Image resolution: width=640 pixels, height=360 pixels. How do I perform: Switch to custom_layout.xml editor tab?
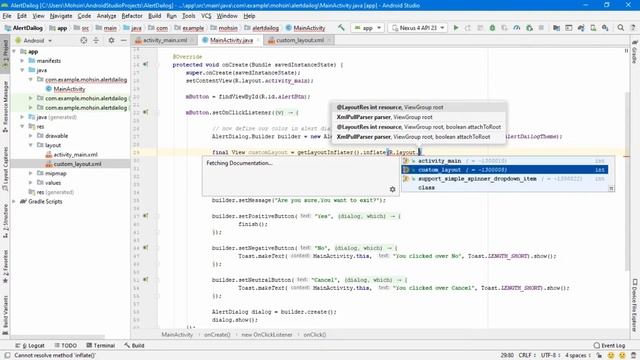[300, 40]
